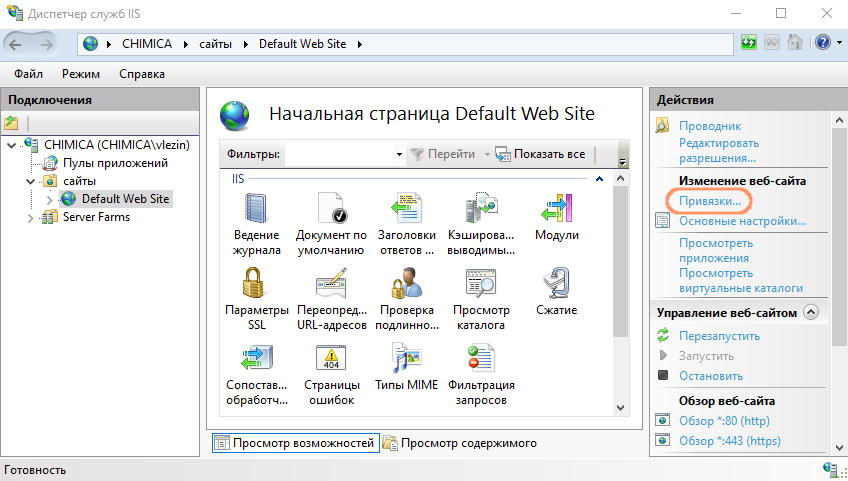Open the Просмотр каталога icon
The height and width of the screenshot is (481, 848).
(x=481, y=284)
